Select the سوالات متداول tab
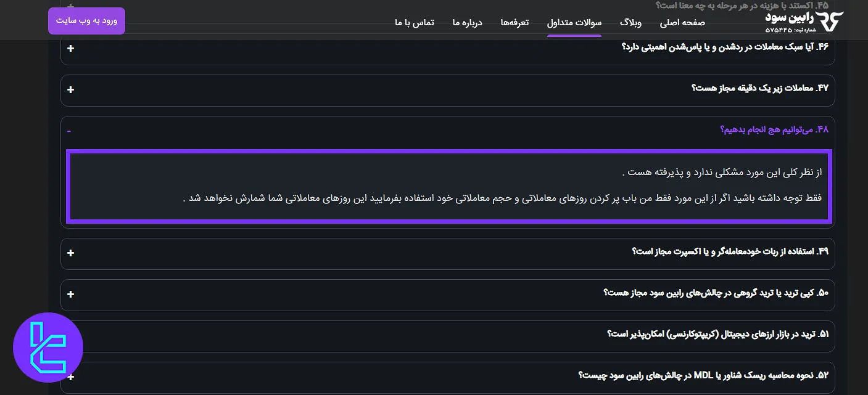The width and height of the screenshot is (868, 395). click(x=574, y=22)
